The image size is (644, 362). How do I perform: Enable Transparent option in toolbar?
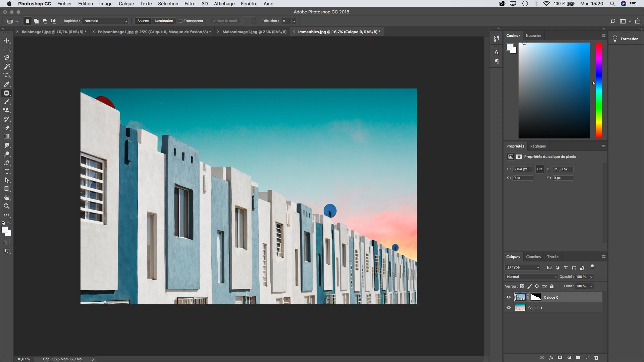[x=180, y=21]
